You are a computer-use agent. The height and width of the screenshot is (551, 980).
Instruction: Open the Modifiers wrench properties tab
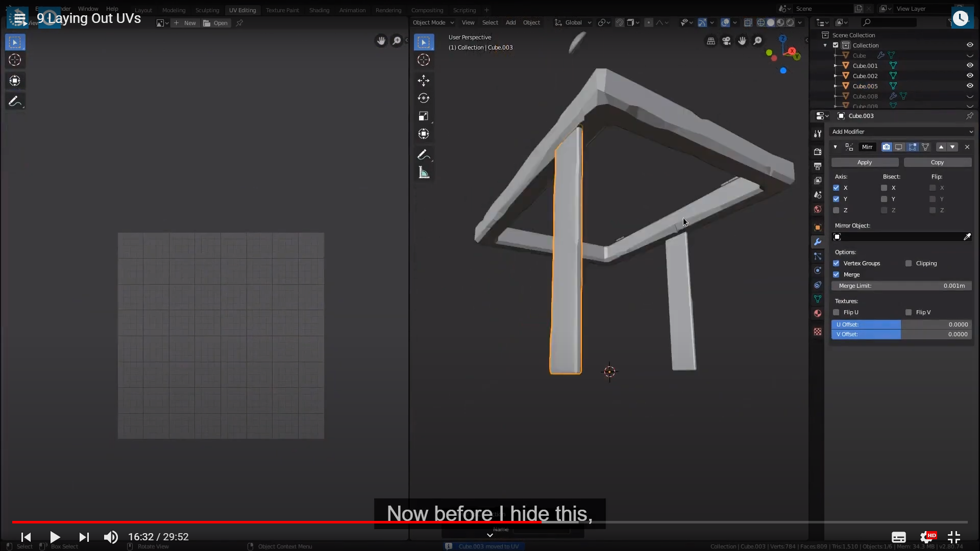coord(818,242)
